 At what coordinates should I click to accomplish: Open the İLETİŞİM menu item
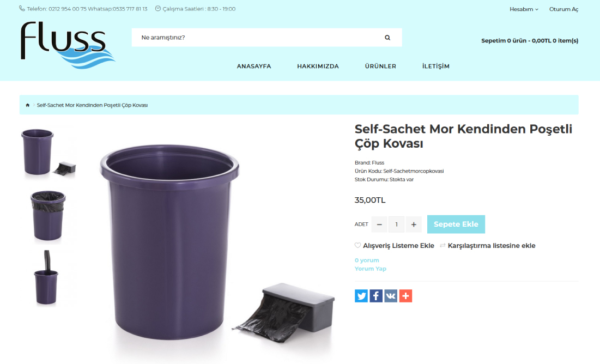pos(436,66)
